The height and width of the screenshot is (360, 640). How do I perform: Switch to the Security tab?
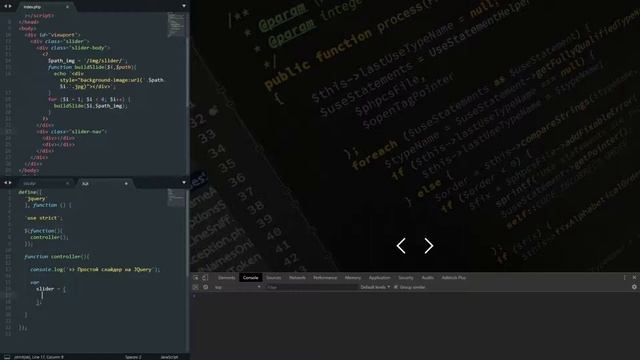point(406,278)
